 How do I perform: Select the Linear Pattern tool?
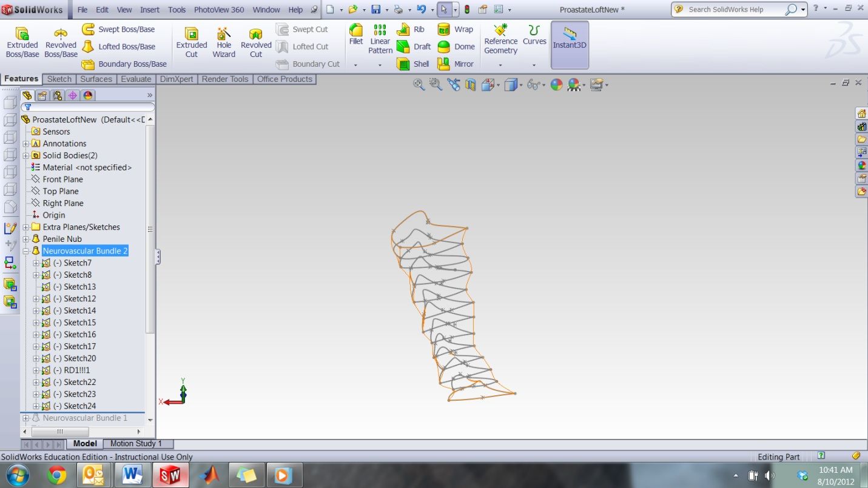tap(380, 39)
